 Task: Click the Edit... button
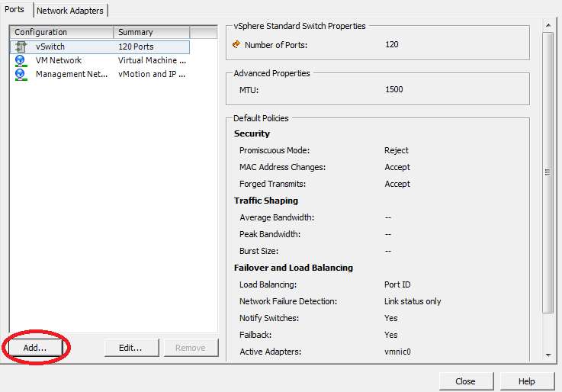[x=131, y=348]
